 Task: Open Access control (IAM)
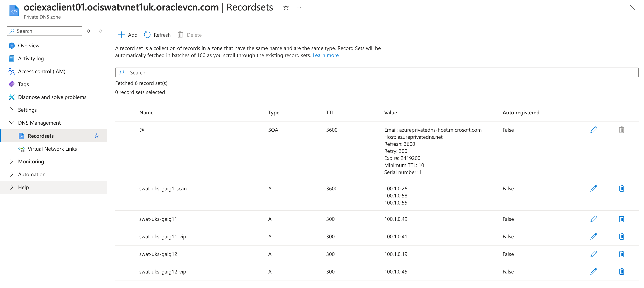(x=41, y=71)
